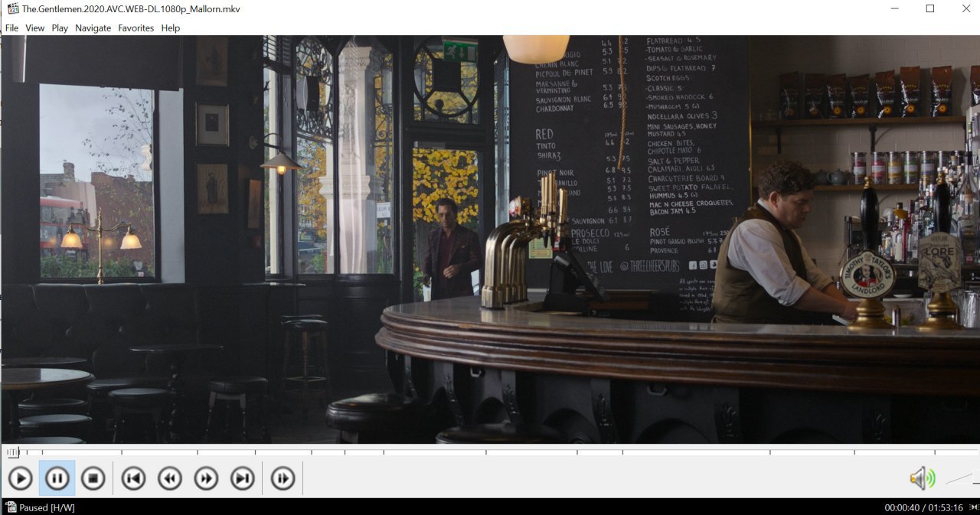Step forward one frame
Screen dimensions: 980x515
click(283, 479)
